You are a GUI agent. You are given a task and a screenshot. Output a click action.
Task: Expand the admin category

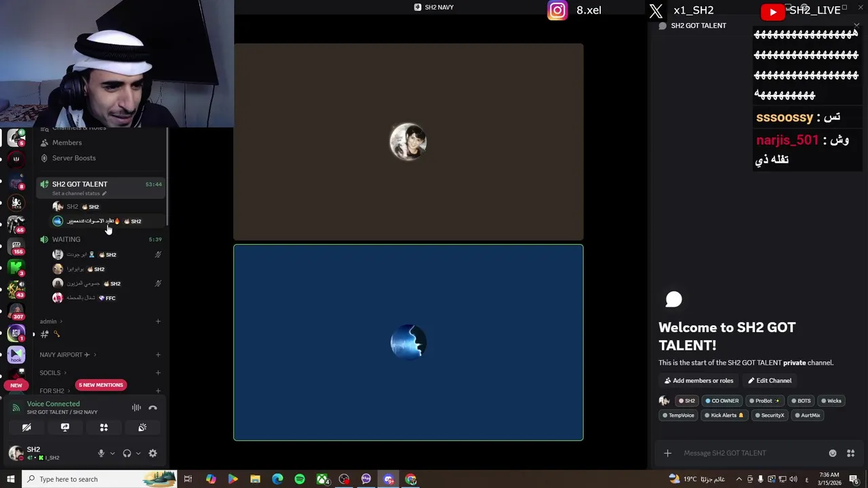click(51, 321)
